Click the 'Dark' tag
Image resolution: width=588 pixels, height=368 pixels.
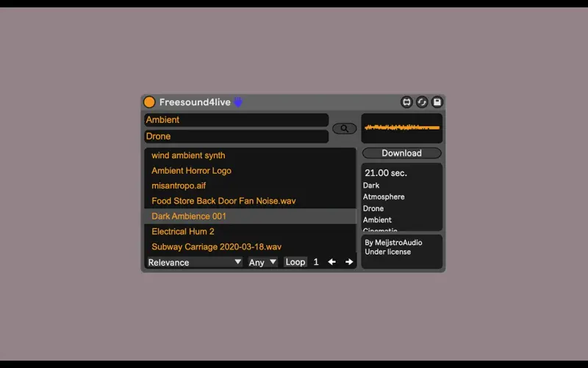pos(371,185)
